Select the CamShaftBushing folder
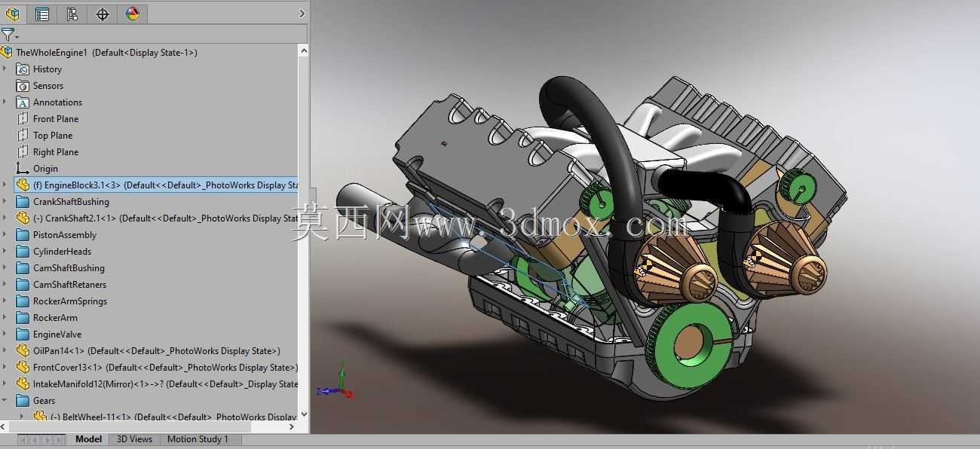This screenshot has height=449, width=980. (x=69, y=268)
